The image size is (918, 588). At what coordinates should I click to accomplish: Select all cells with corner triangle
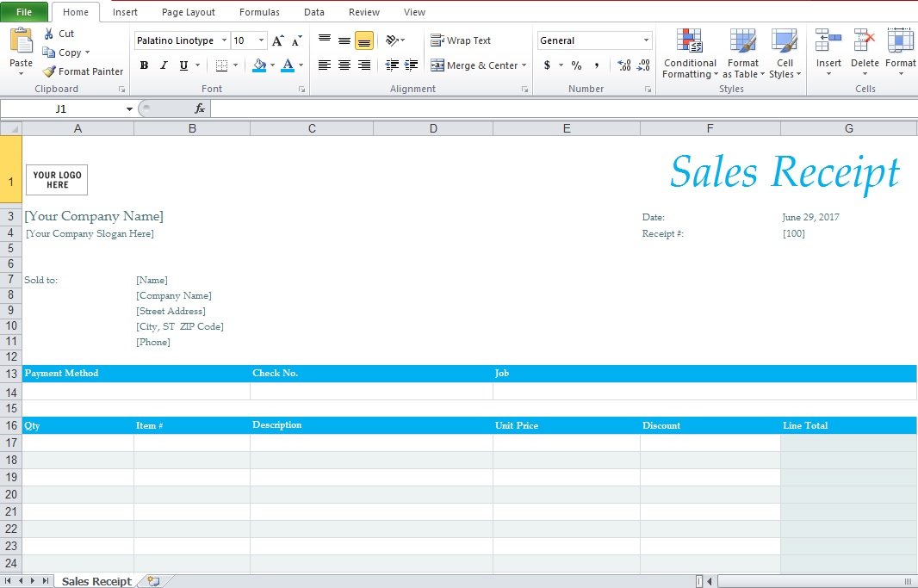point(11,128)
